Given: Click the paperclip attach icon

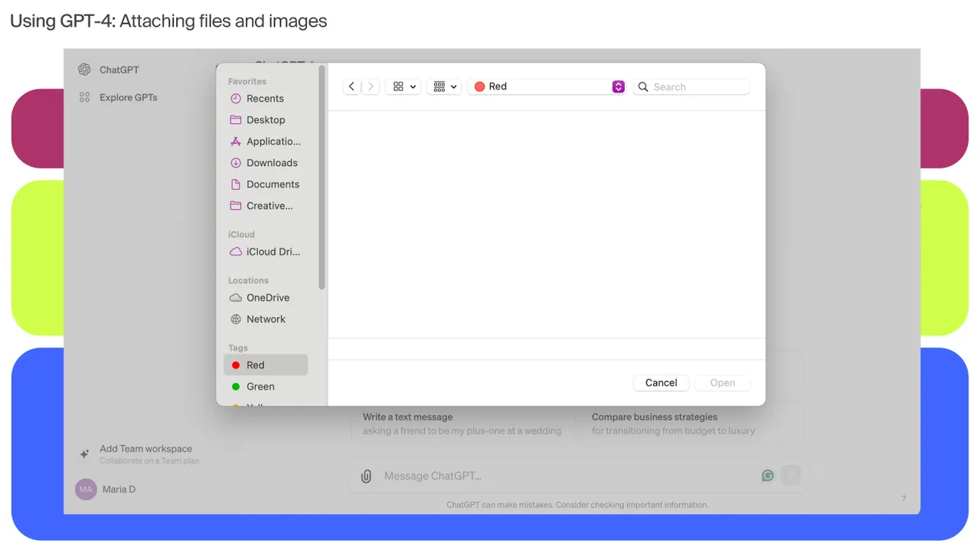Looking at the screenshot, I should click(366, 476).
